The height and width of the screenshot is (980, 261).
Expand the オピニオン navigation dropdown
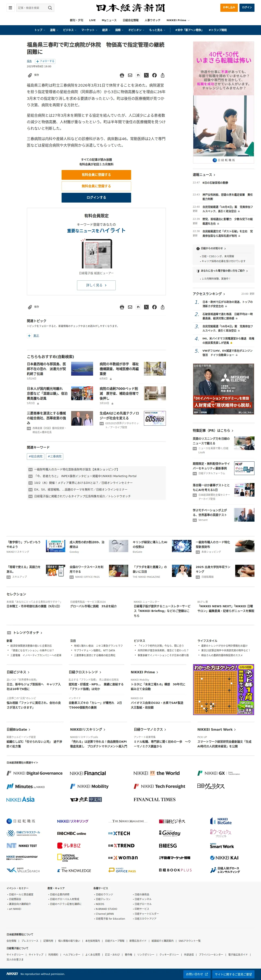[x=136, y=30]
